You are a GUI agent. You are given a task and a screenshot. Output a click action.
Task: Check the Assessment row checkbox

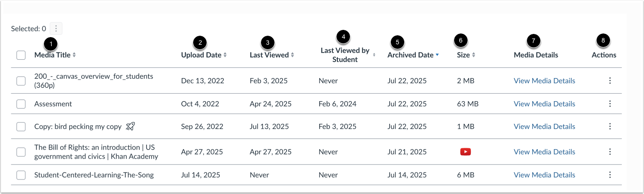click(21, 104)
